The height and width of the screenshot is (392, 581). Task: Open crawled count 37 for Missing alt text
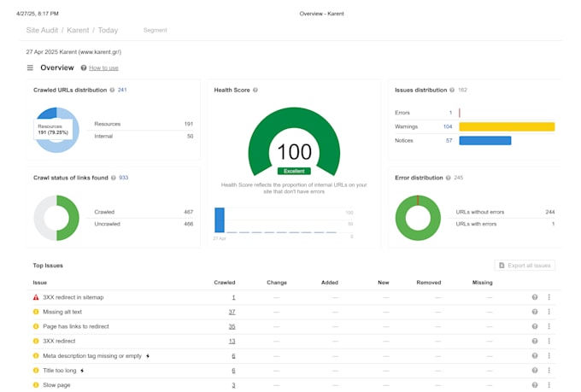(232, 312)
